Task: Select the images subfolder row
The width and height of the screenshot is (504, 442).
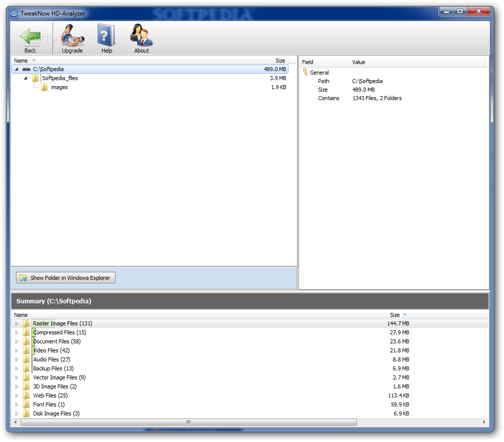Action: point(150,87)
